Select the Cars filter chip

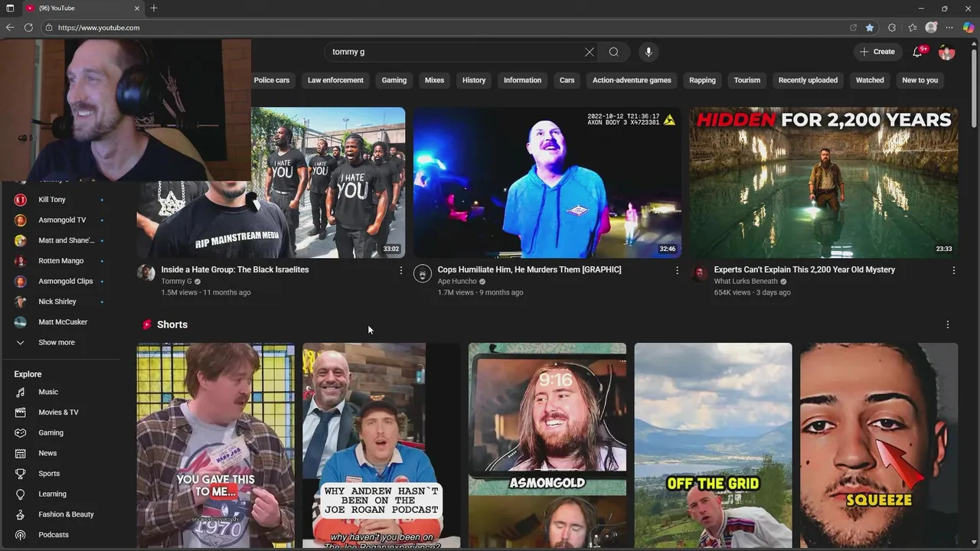[x=567, y=80]
